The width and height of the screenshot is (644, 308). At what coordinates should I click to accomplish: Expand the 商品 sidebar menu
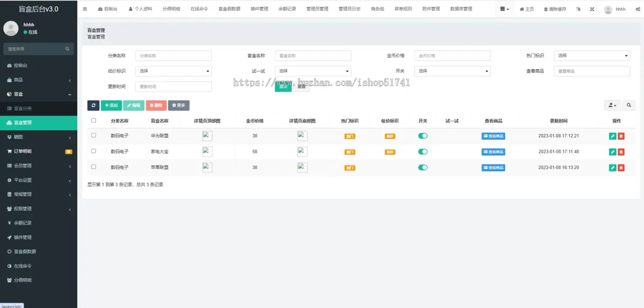(x=39, y=80)
